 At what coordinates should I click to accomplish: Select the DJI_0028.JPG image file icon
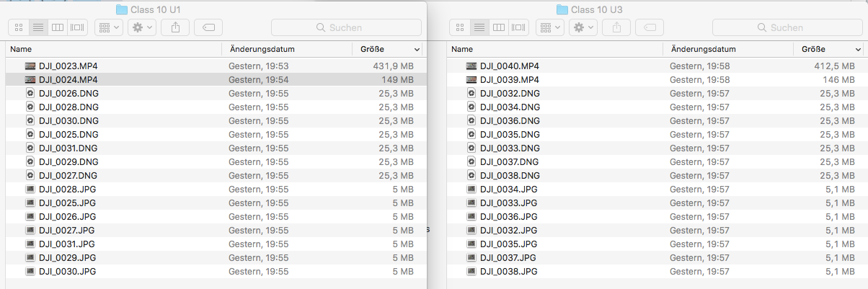coord(30,189)
